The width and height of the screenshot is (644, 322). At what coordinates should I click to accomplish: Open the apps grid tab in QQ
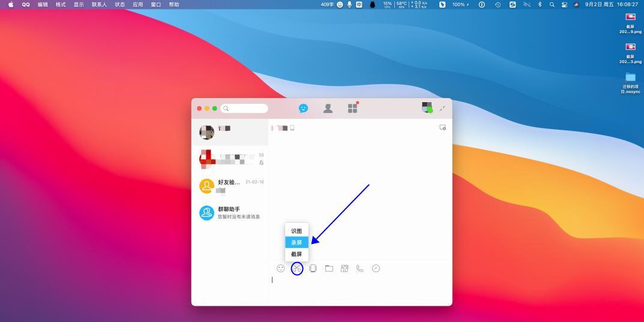352,109
